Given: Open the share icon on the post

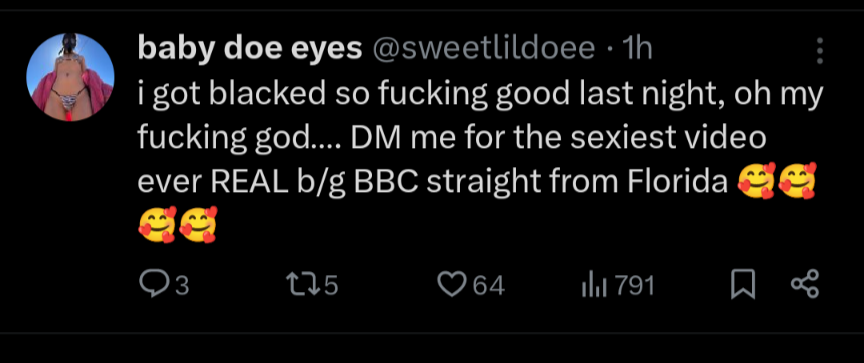Looking at the screenshot, I should (x=806, y=285).
